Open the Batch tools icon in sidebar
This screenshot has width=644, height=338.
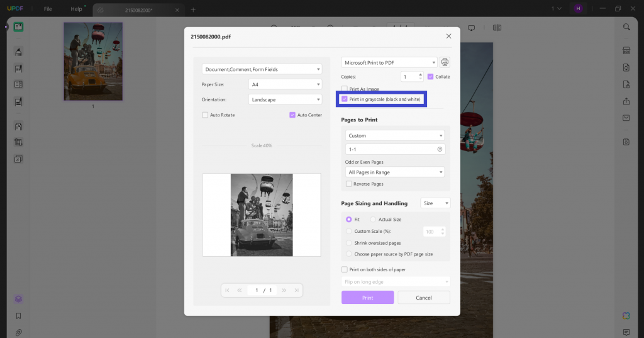click(x=18, y=159)
